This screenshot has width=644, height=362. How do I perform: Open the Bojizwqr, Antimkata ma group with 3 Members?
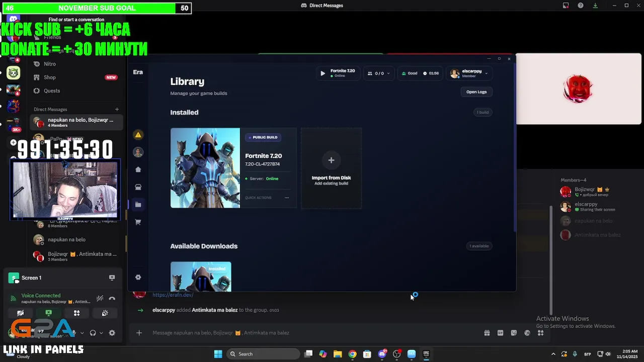tap(76, 256)
